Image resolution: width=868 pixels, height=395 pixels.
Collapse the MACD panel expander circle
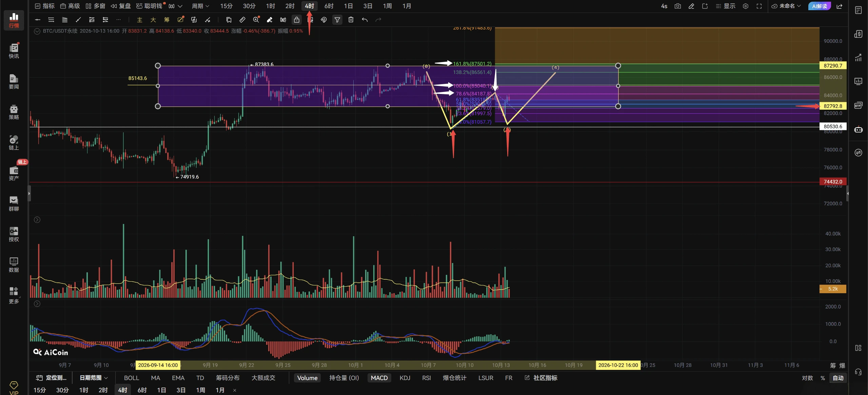(x=37, y=304)
